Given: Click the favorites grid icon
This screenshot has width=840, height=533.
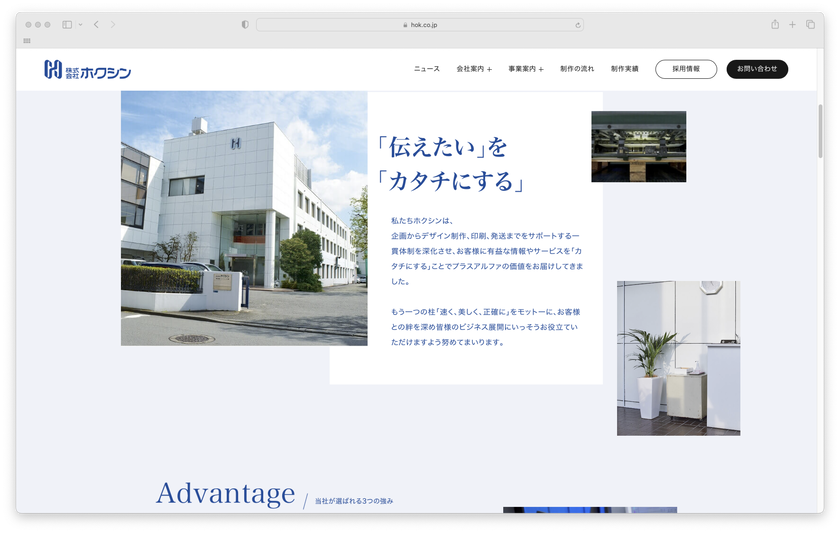Looking at the screenshot, I should pyautogui.click(x=27, y=41).
